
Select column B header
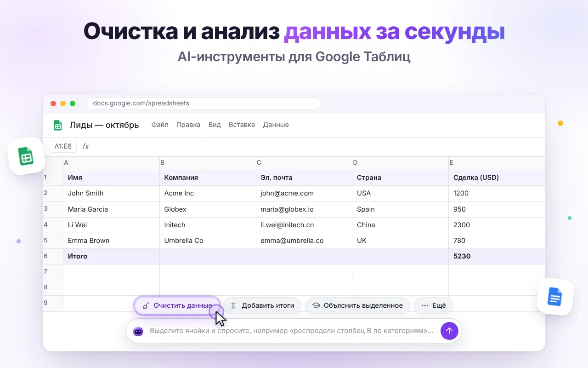point(208,162)
